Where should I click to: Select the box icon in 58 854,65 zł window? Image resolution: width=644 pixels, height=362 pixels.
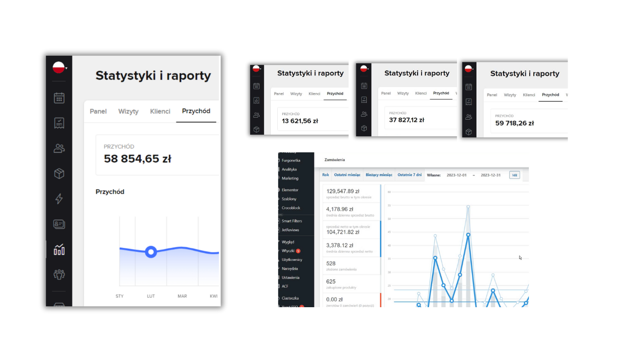[x=59, y=173]
